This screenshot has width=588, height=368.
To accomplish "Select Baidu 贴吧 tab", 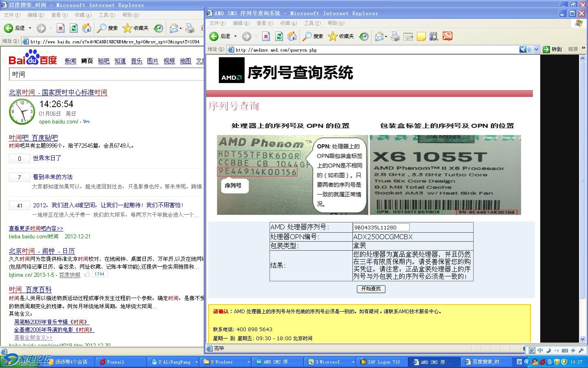I will [x=104, y=61].
